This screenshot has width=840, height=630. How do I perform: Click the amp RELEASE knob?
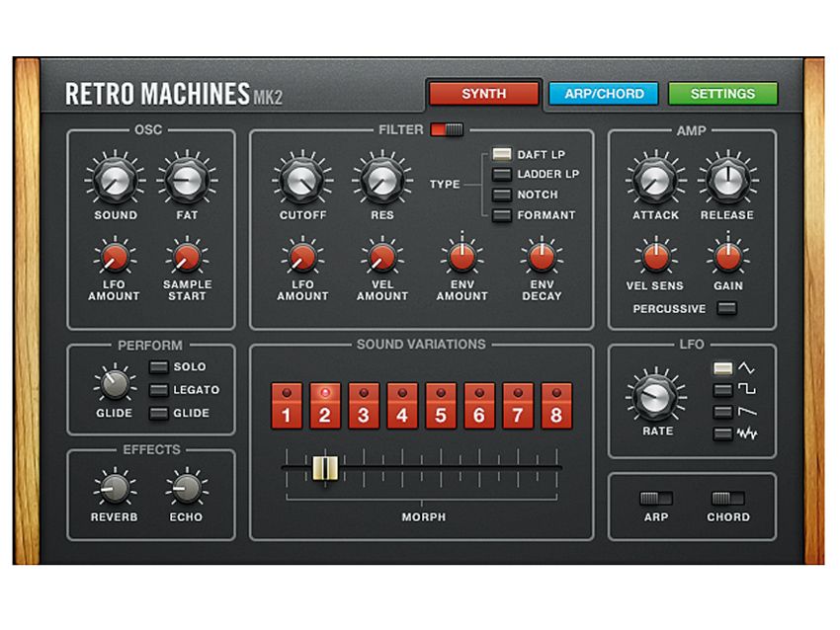tap(727, 181)
